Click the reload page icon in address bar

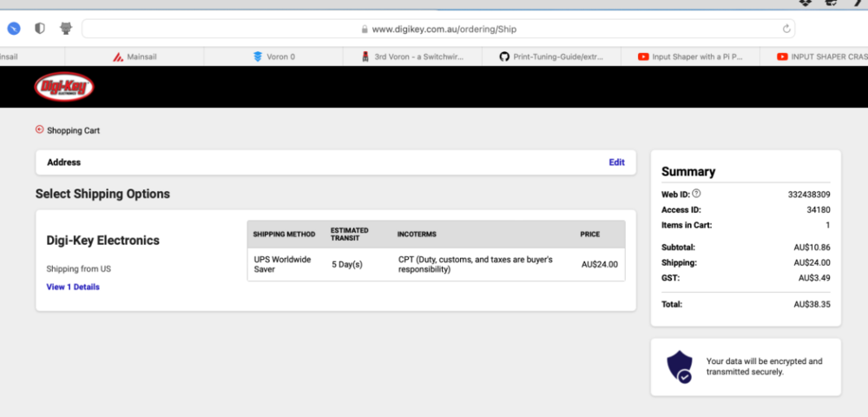pyautogui.click(x=786, y=29)
